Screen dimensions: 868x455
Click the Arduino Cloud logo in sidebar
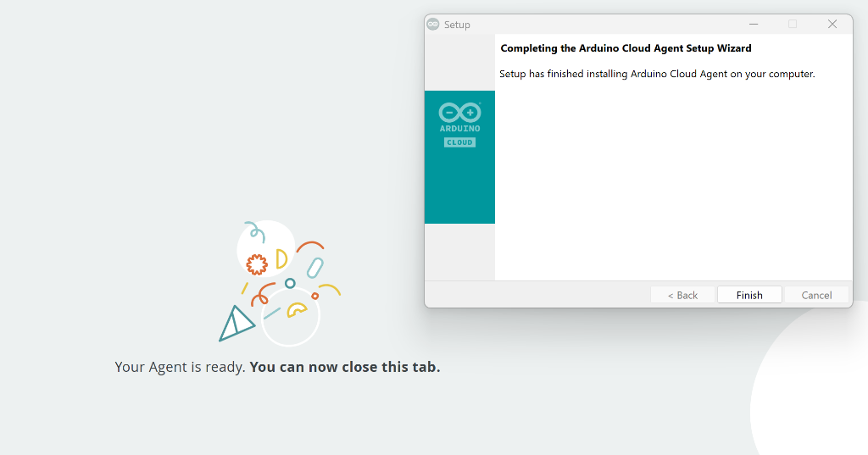[x=459, y=125]
